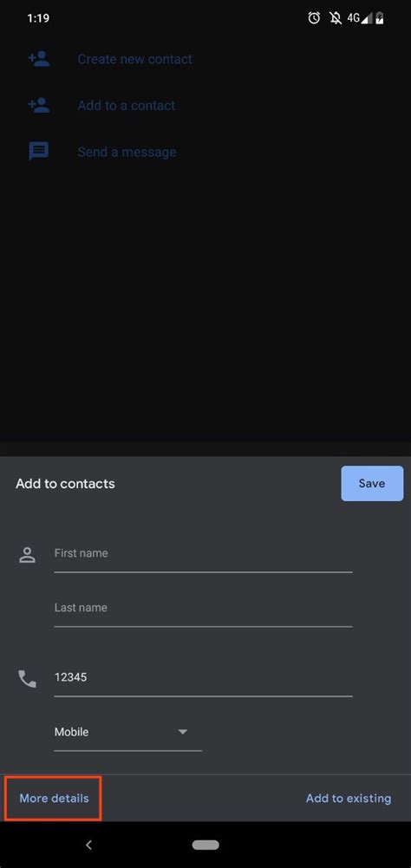Choose Send a message option

[127, 152]
